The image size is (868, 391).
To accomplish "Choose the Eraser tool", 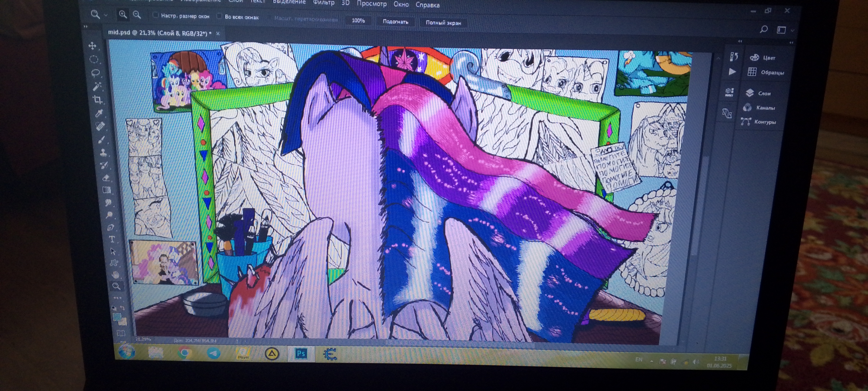I will pos(106,177).
